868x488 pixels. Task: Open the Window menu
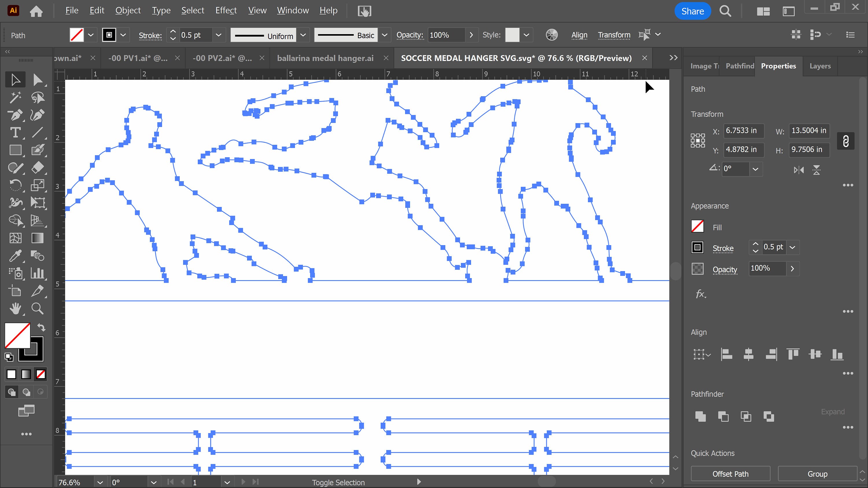coord(293,10)
